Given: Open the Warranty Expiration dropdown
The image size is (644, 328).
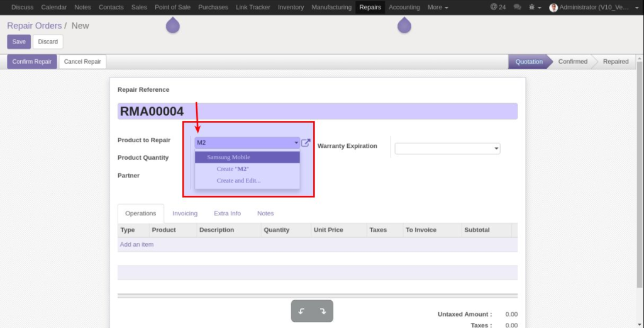Looking at the screenshot, I should (x=447, y=149).
